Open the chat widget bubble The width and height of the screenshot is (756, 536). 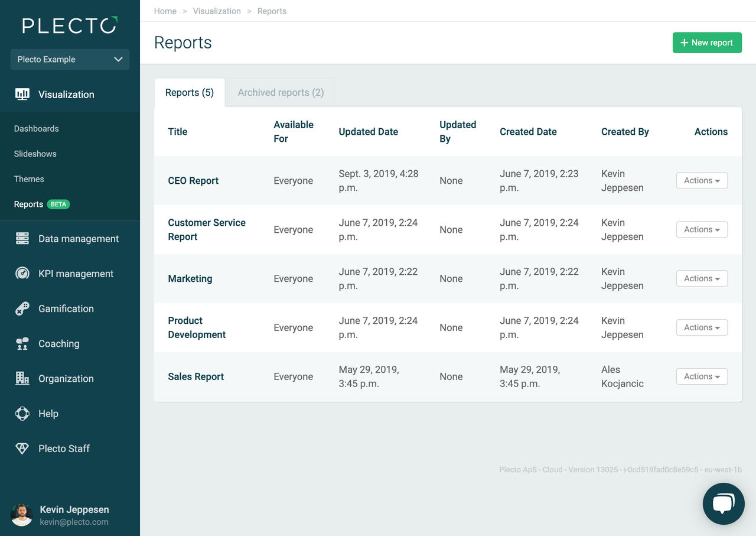click(724, 504)
